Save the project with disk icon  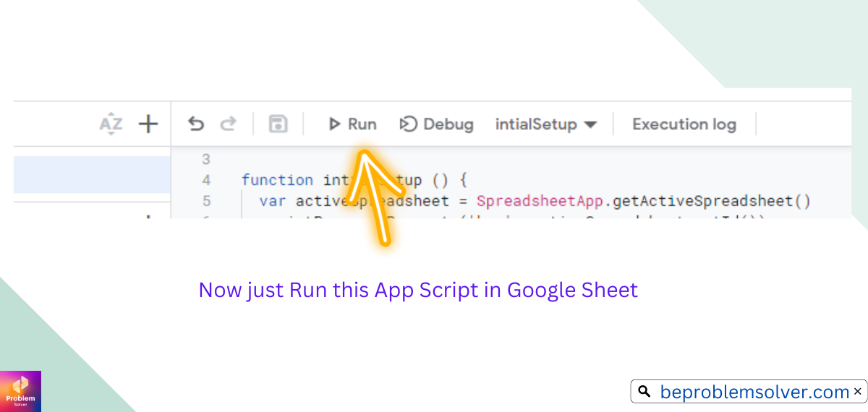(278, 124)
